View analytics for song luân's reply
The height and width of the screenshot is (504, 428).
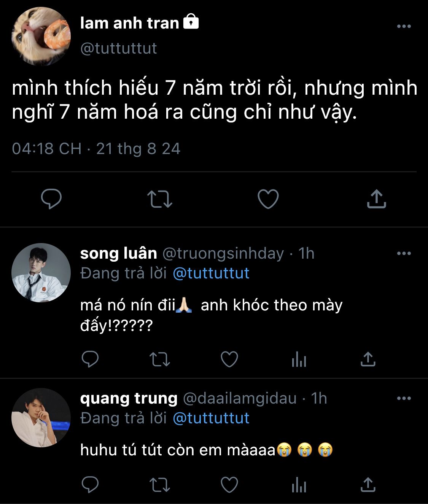point(299,359)
